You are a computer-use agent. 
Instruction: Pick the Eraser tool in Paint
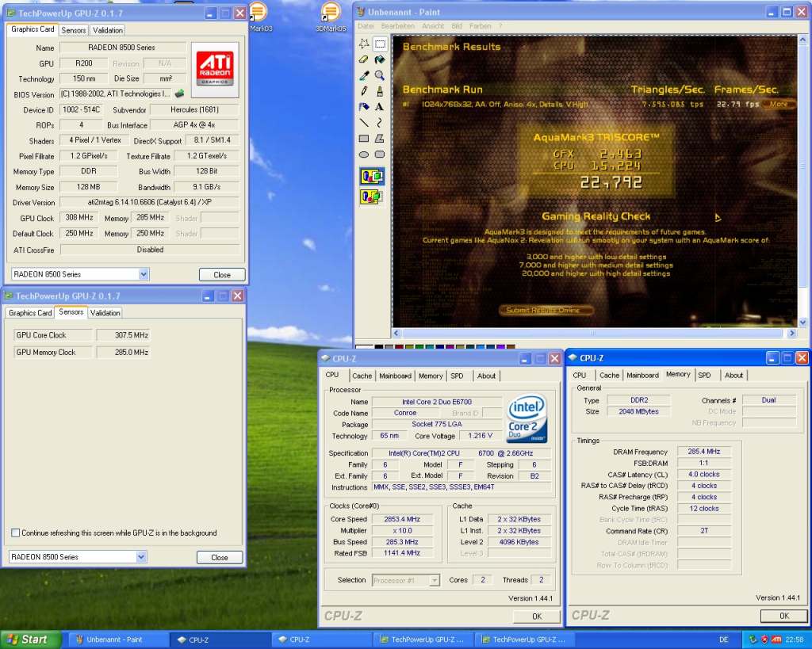(364, 60)
